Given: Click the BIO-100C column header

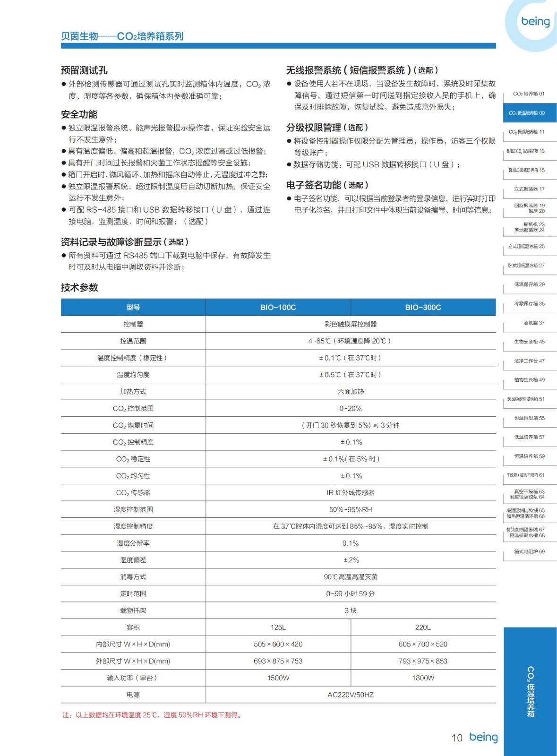Looking at the screenshot, I should [x=278, y=307].
